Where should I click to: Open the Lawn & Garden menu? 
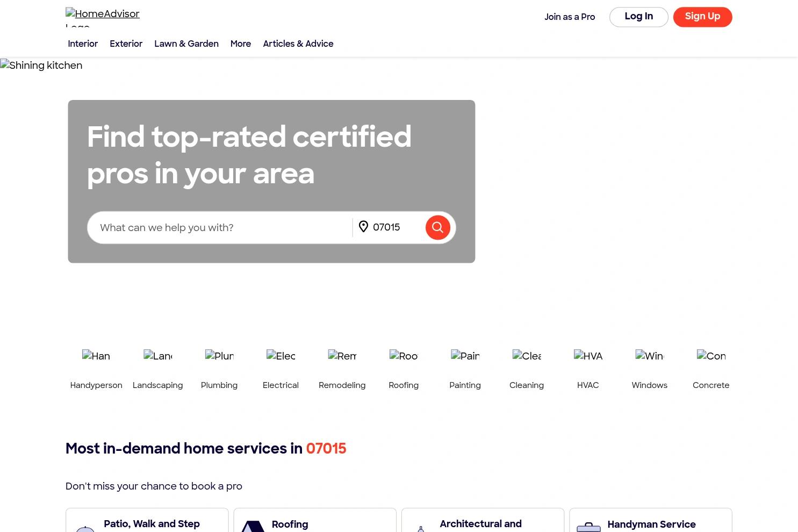[186, 44]
